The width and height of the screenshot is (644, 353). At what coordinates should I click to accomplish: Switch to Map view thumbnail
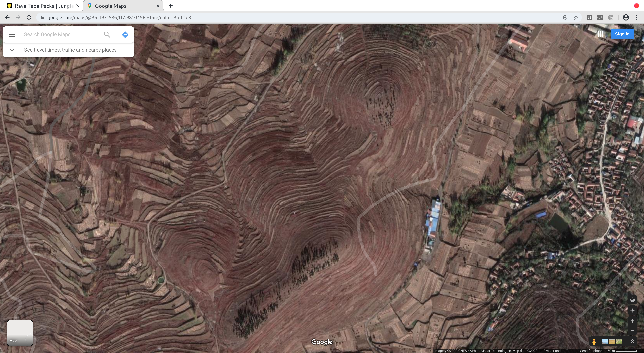[x=20, y=333]
